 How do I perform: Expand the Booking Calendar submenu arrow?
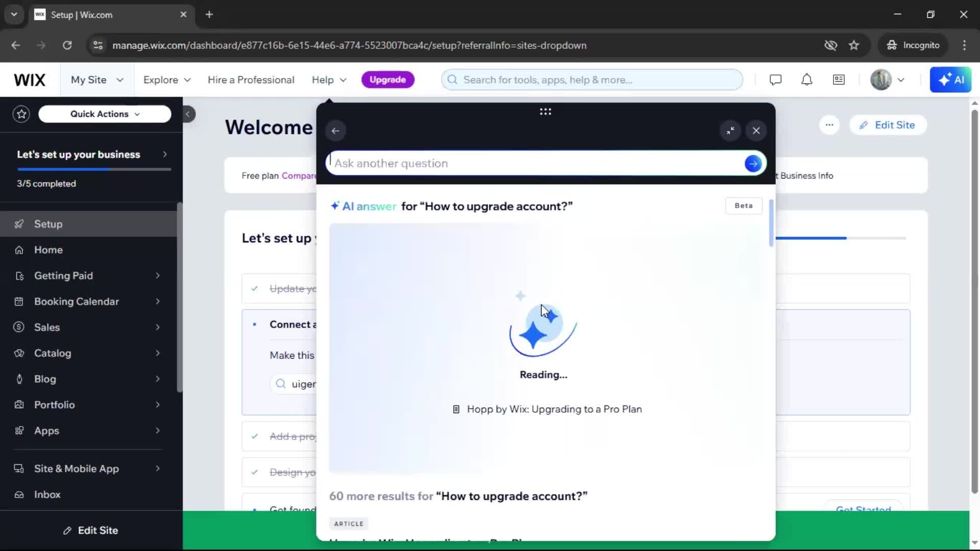coord(158,302)
